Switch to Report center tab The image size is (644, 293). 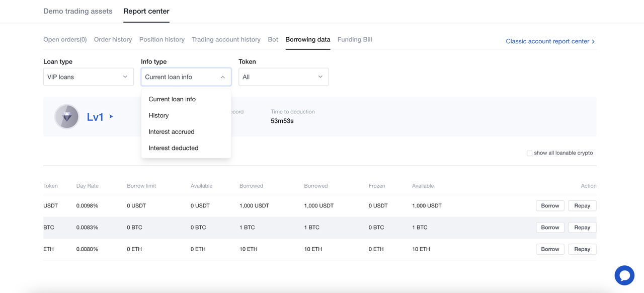[x=146, y=11]
